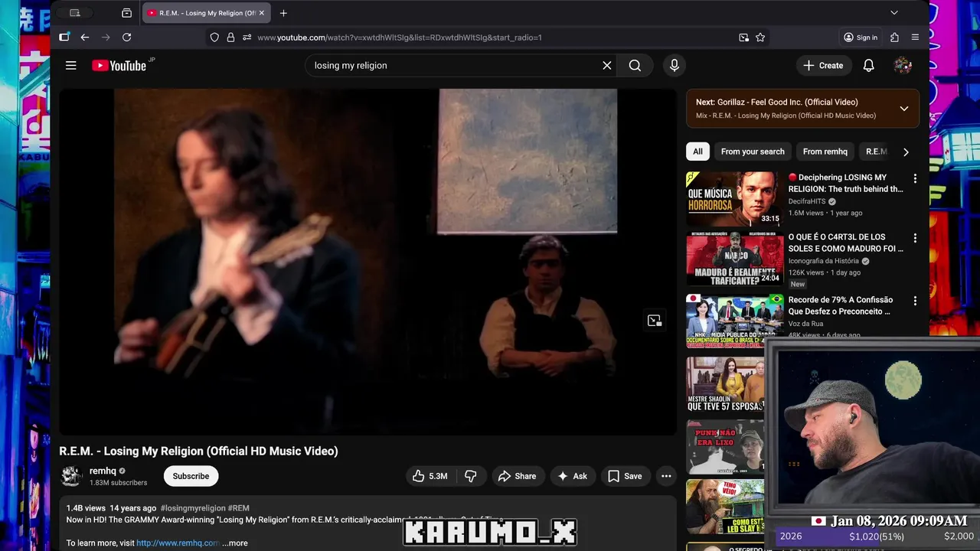The height and width of the screenshot is (551, 980).
Task: Open the remhq.com link in description
Action: point(178,543)
